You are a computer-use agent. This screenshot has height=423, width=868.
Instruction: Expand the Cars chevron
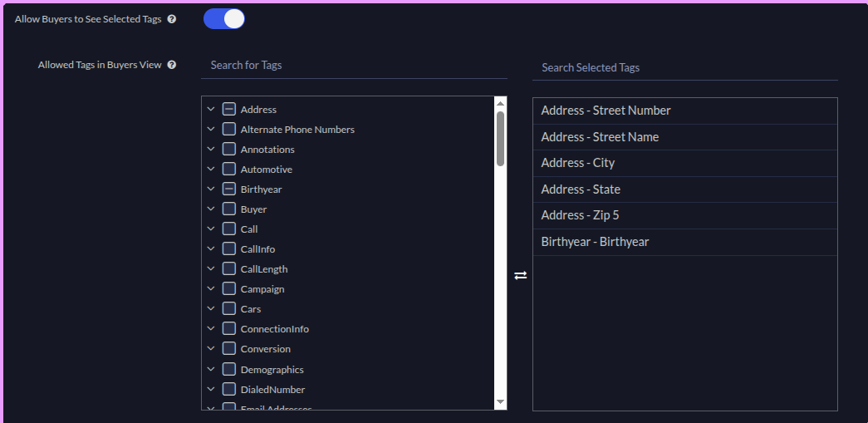click(x=210, y=308)
